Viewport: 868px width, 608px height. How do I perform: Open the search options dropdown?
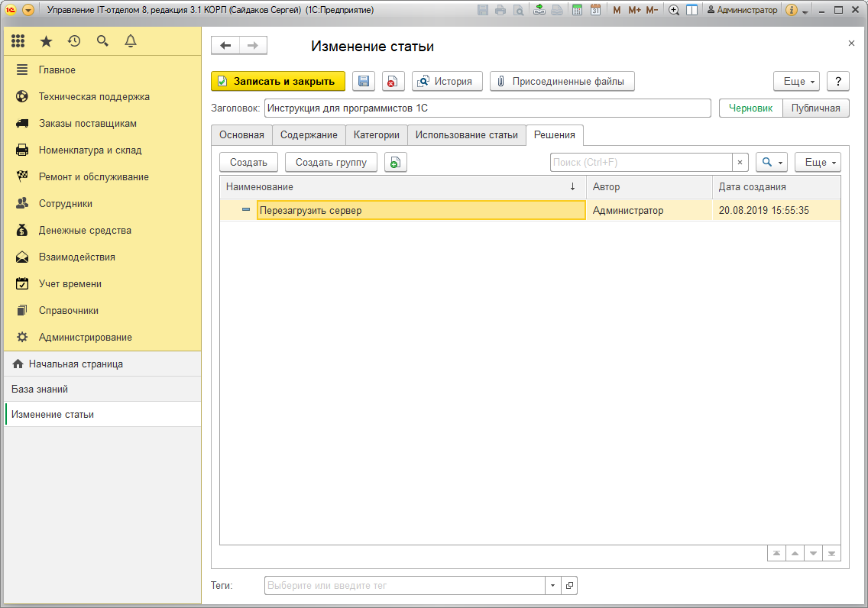(x=772, y=162)
